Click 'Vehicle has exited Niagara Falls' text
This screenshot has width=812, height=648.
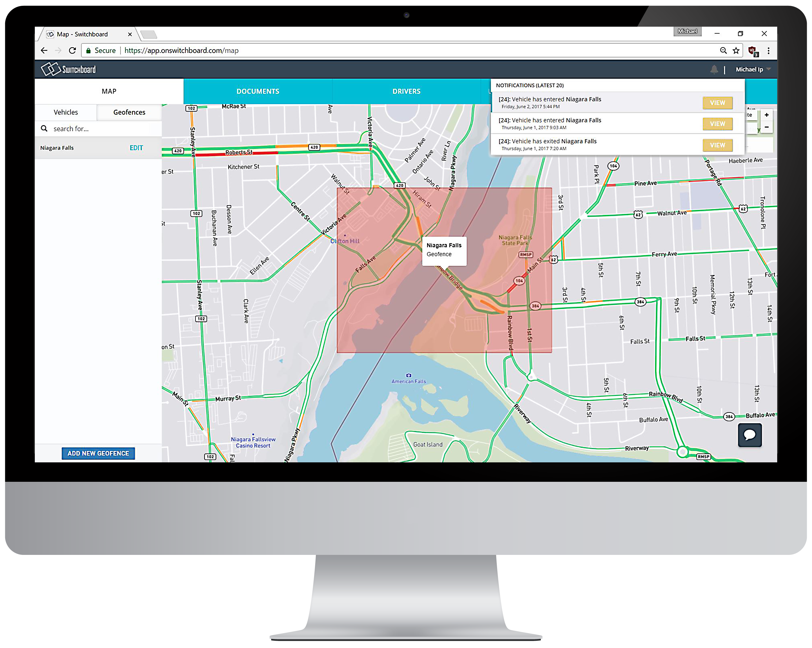[x=554, y=141]
